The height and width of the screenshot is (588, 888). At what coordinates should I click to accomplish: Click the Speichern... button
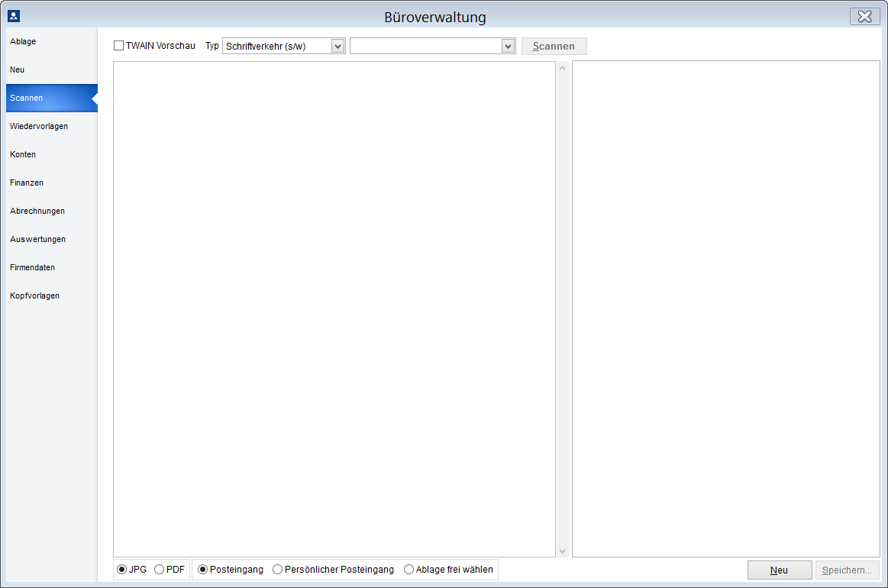click(x=848, y=570)
